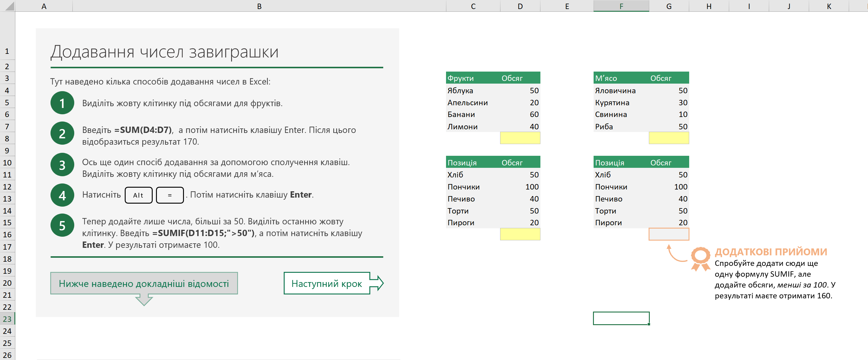Select orange-bordered cell under right Позиція table
This screenshot has height=360, width=868.
[x=668, y=234]
